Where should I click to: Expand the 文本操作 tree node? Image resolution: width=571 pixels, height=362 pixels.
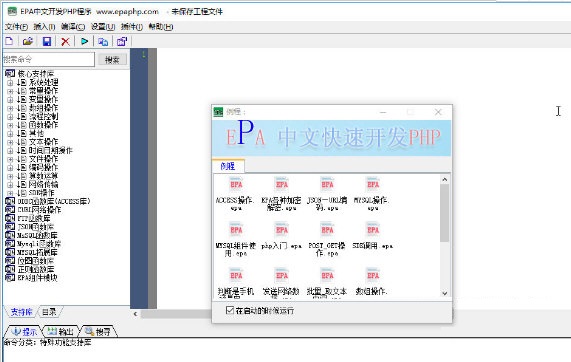(x=10, y=142)
